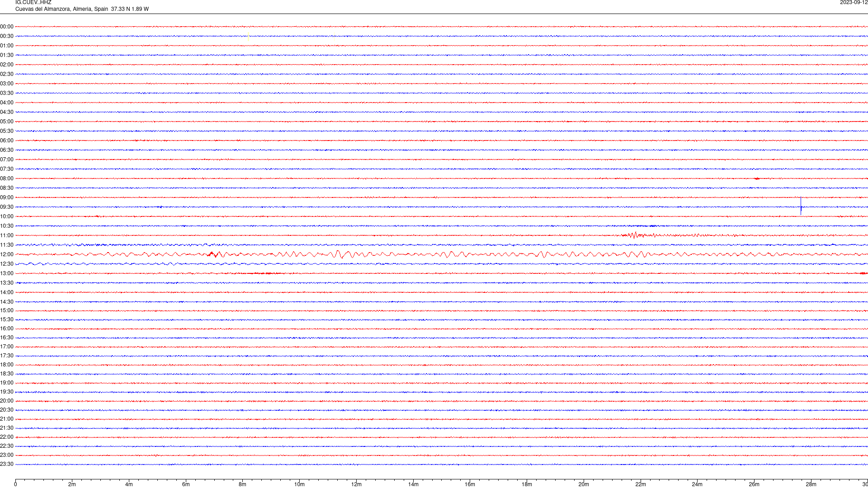Click the 28m tick on time axis
This screenshot has width=868, height=488.
(811, 484)
